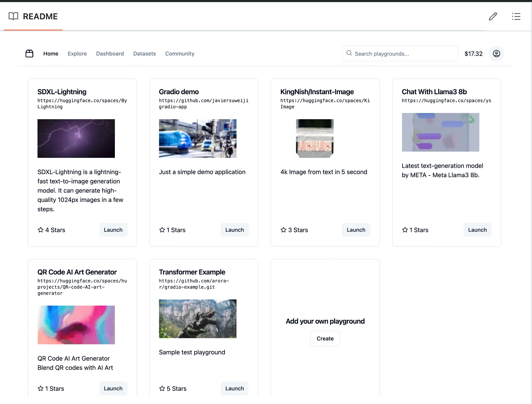Open the user profile avatar icon
This screenshot has width=532, height=404.
496,54
